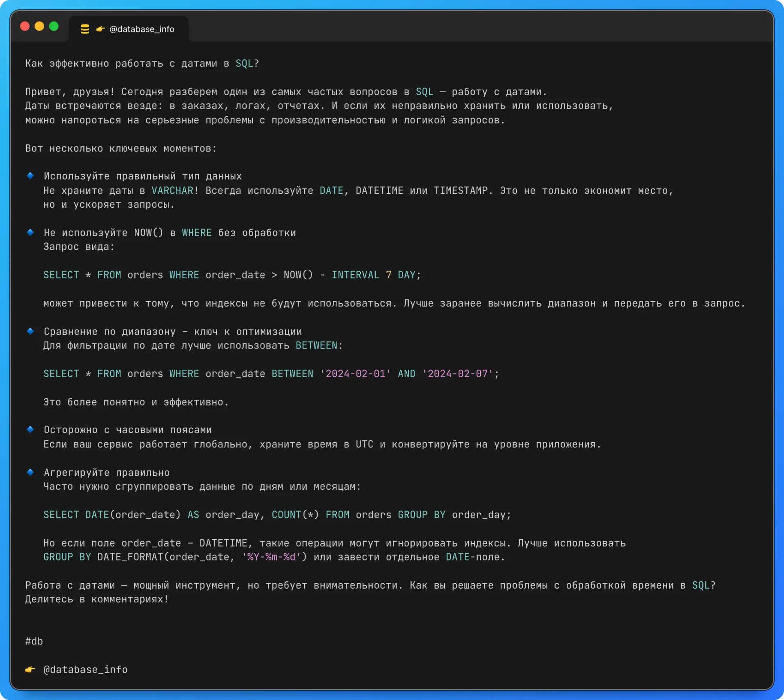Minimize the window with the yellow button
784x700 pixels.
coord(39,26)
